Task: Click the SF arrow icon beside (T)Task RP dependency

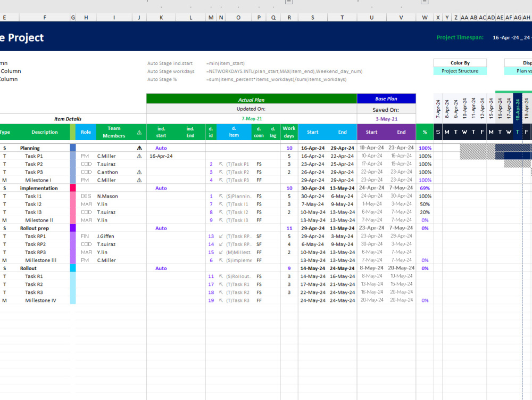Action: click(221, 236)
